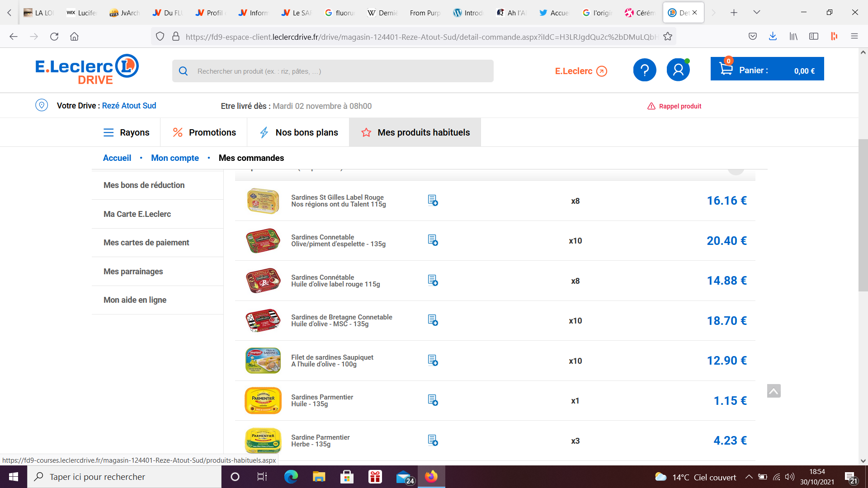Click the E.Leclerc Drive logo
This screenshot has width=868, height=488.
click(87, 69)
